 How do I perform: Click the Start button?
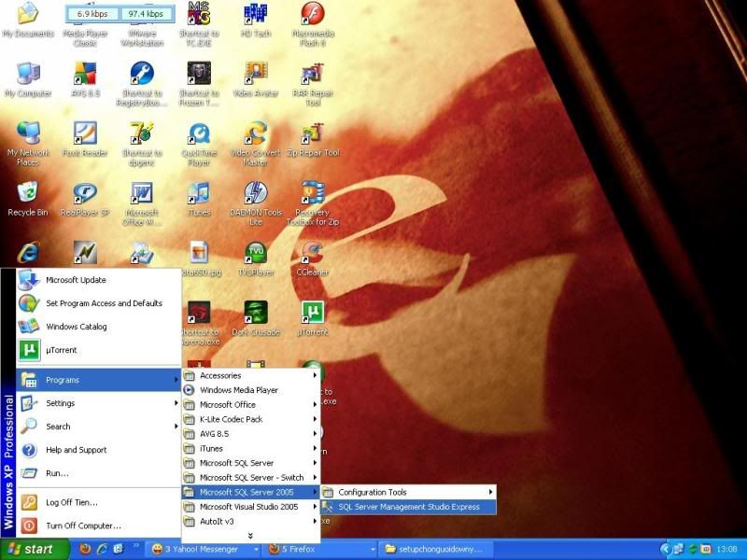point(35,550)
